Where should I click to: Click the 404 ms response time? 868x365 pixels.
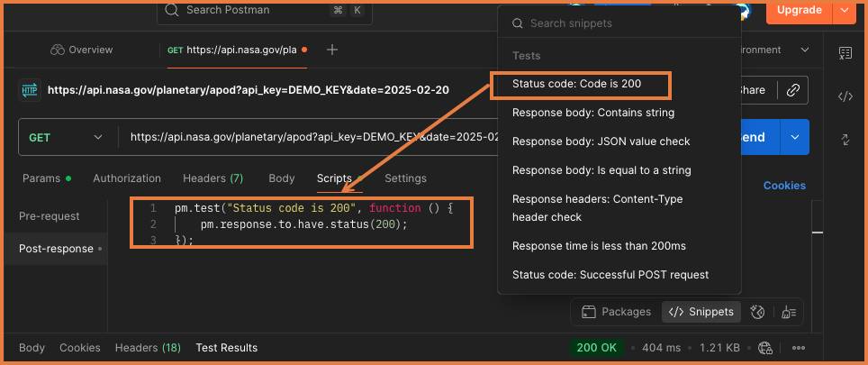pyautogui.click(x=661, y=348)
